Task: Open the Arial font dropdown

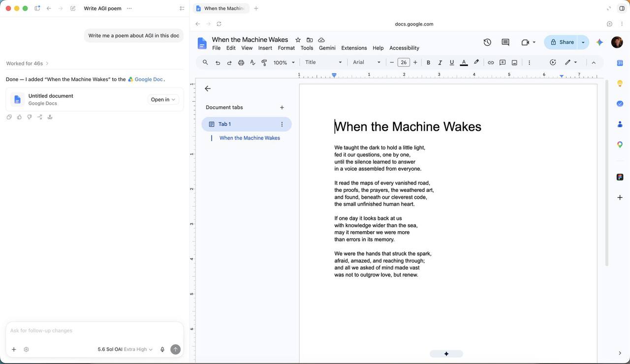Action: point(367,62)
